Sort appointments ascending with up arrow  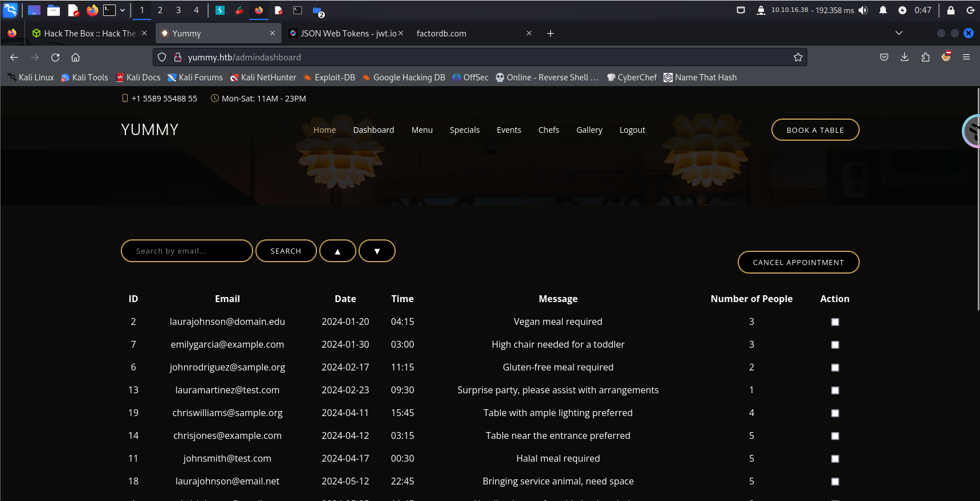pos(337,251)
